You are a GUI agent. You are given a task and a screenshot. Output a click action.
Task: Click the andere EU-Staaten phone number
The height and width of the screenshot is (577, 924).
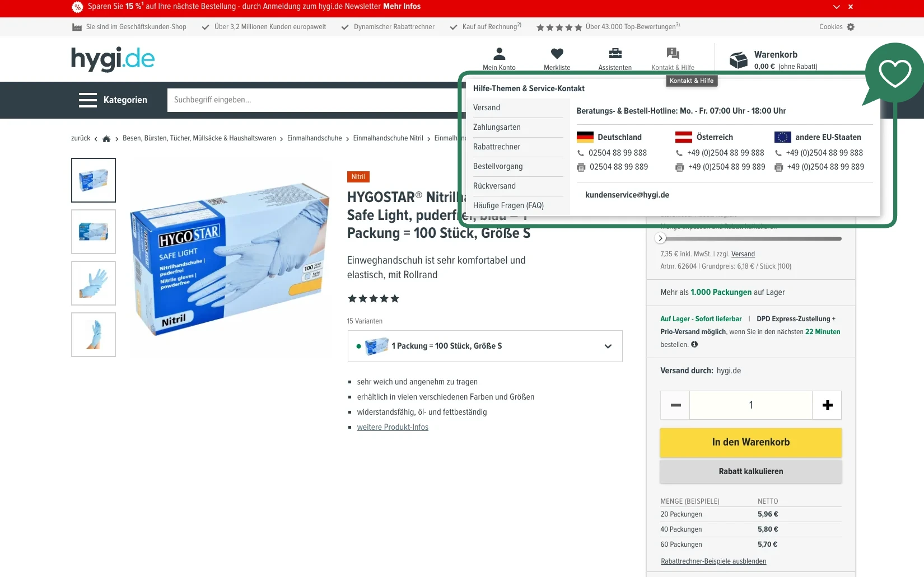tap(824, 153)
